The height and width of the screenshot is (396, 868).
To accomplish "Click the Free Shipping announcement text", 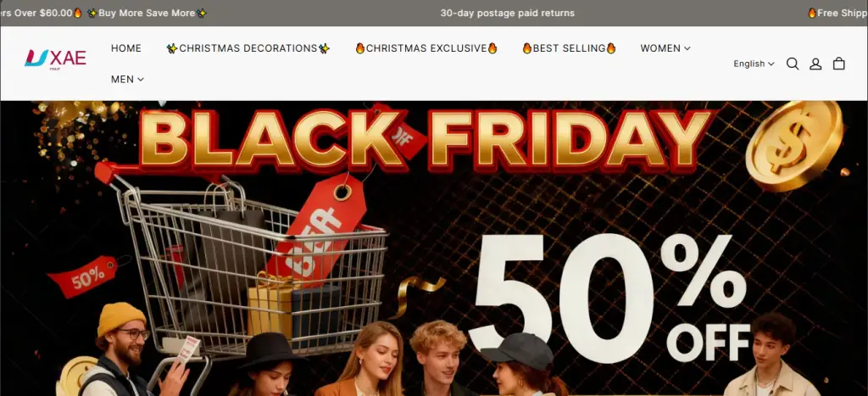I will (837, 13).
